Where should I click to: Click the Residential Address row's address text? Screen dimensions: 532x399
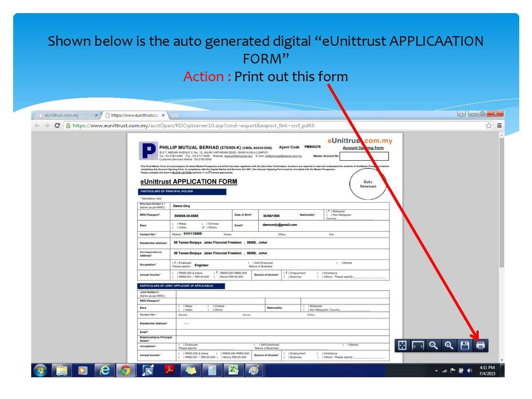(220, 243)
